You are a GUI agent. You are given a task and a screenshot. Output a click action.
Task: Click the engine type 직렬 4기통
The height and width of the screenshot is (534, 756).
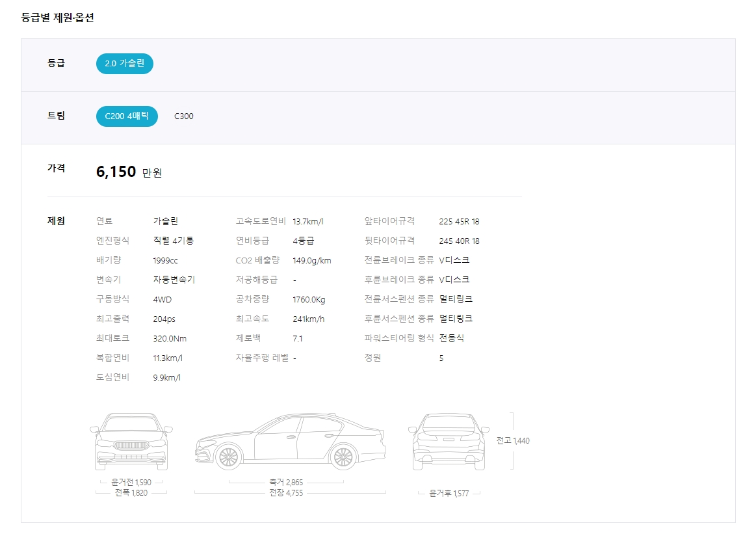tap(173, 241)
